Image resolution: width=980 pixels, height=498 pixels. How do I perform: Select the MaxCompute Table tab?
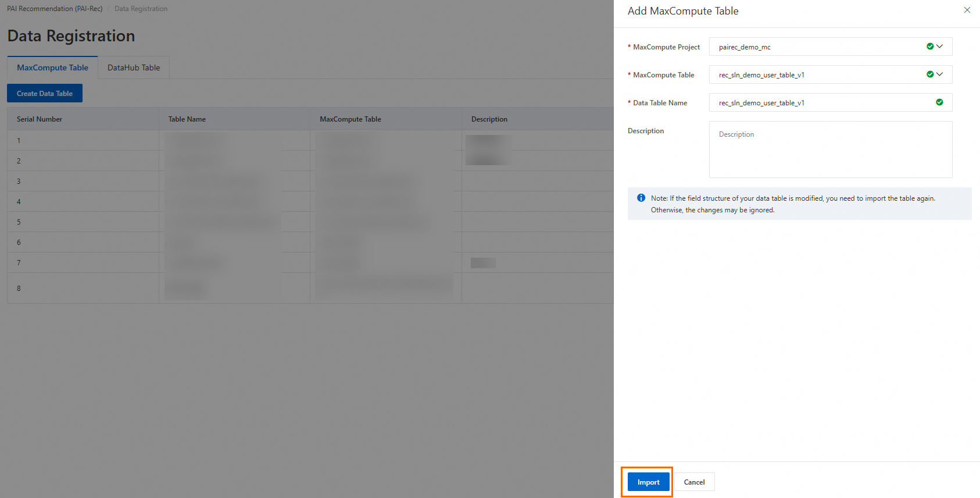(52, 67)
